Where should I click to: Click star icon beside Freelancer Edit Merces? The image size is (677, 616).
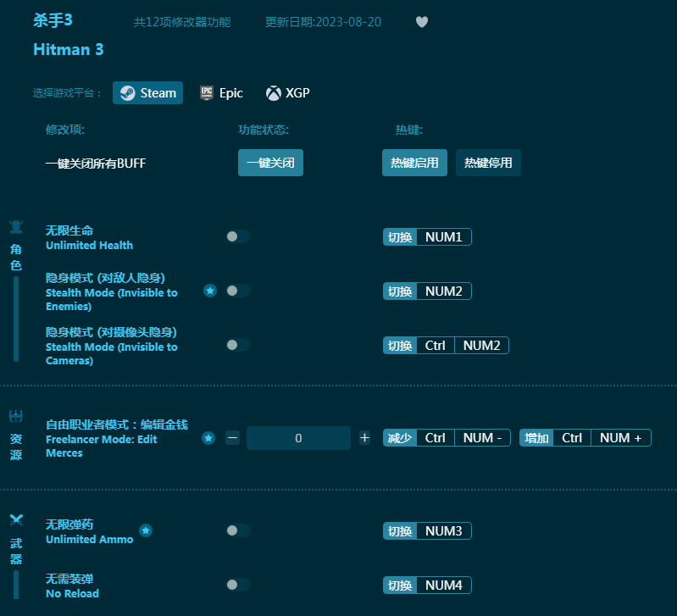(208, 438)
